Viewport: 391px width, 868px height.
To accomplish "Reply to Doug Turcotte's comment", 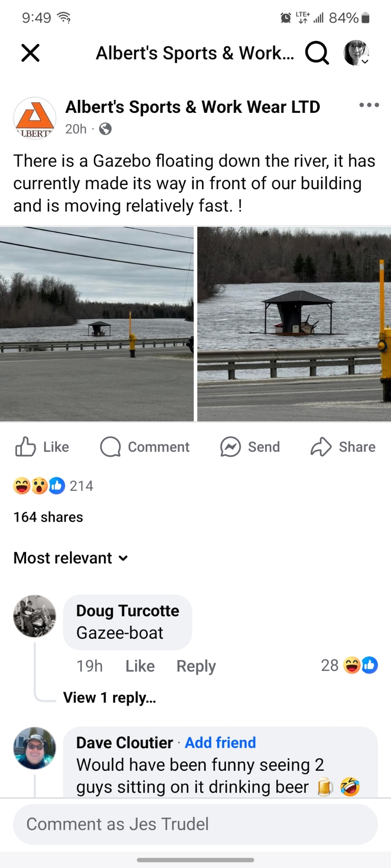I will 196,666.
